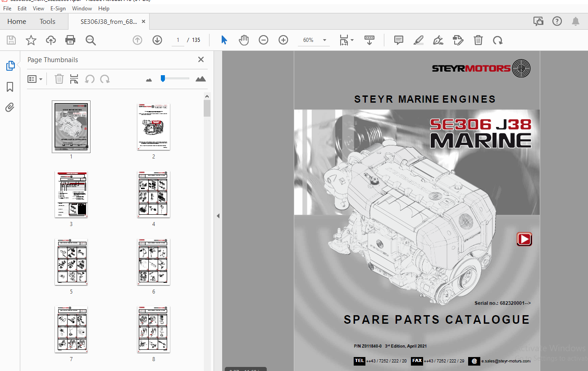Reduce thumbnail size small mountain icon
Image resolution: width=588 pixels, height=371 pixels.
[x=149, y=80]
